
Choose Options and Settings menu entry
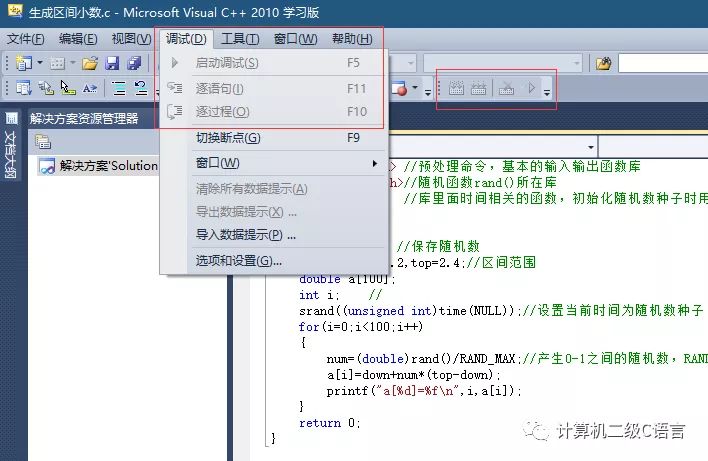(x=274, y=261)
